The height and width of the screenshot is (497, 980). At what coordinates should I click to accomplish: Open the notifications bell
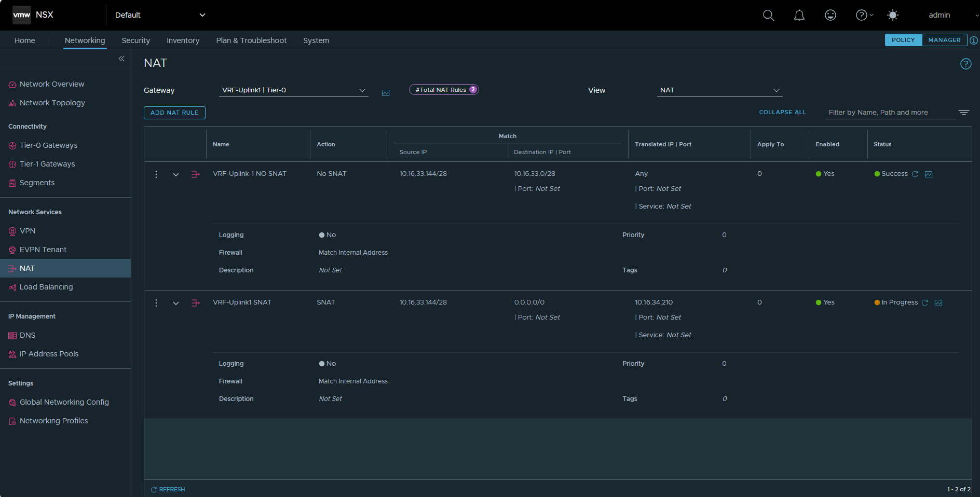click(x=799, y=15)
